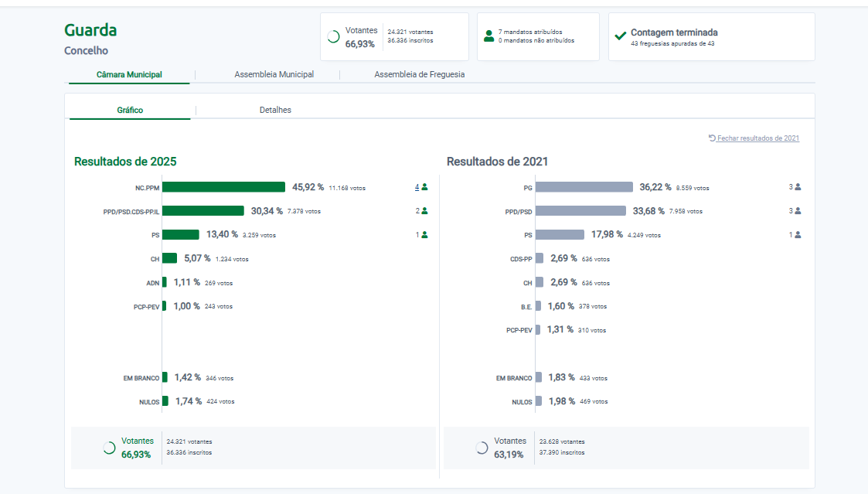Viewport: 868px width, 494px height.
Task: Click the gray PG 2021 result bar
Action: click(584, 187)
